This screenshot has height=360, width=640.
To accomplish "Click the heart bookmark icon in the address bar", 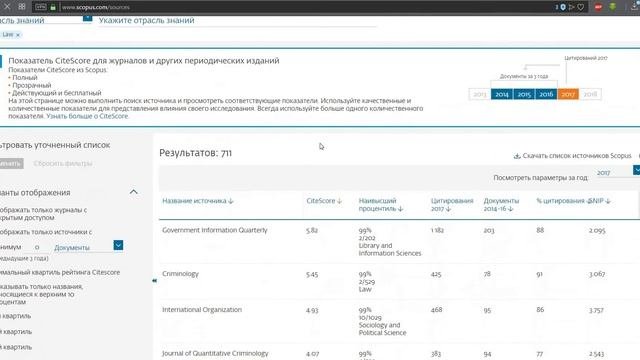I will click(580, 7).
